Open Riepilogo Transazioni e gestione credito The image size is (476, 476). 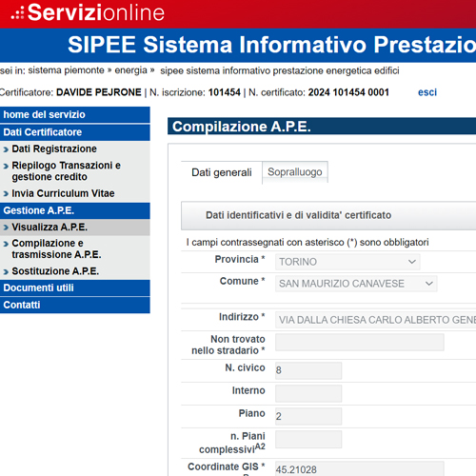pyautogui.click(x=66, y=171)
